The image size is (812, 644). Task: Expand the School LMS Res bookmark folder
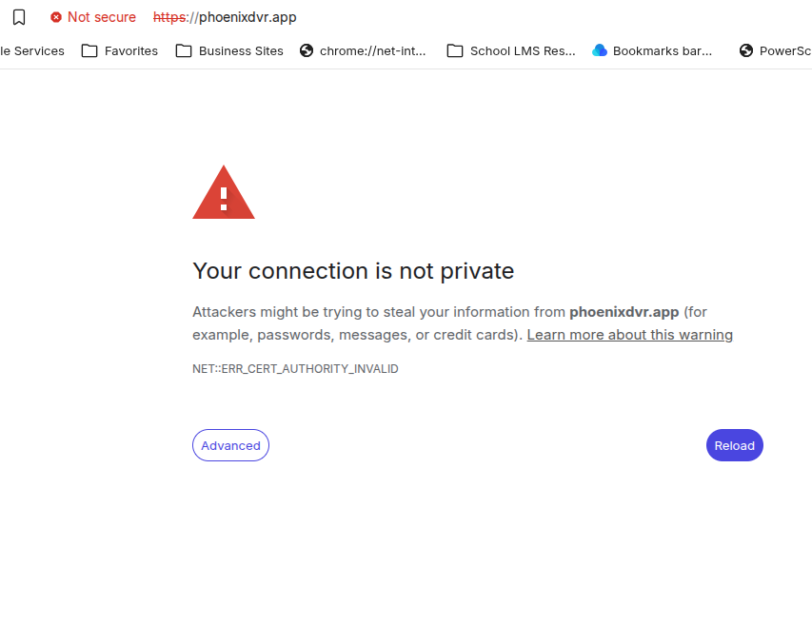point(523,51)
